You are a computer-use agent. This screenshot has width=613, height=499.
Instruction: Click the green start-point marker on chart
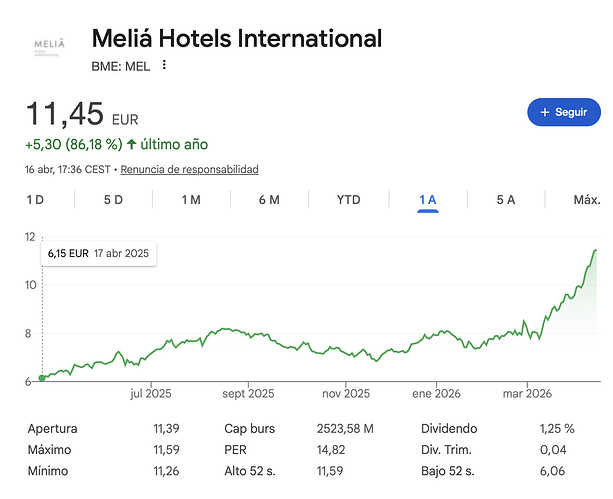point(42,378)
